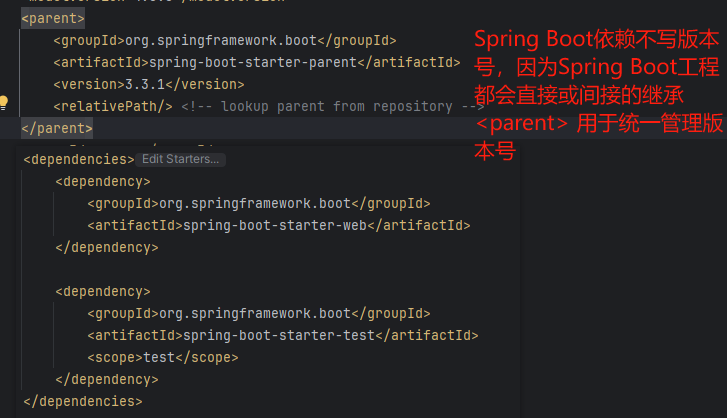This screenshot has width=727, height=418.
Task: Click the spring-boot-starter-web artifactId line
Action: pyautogui.click(x=279, y=226)
